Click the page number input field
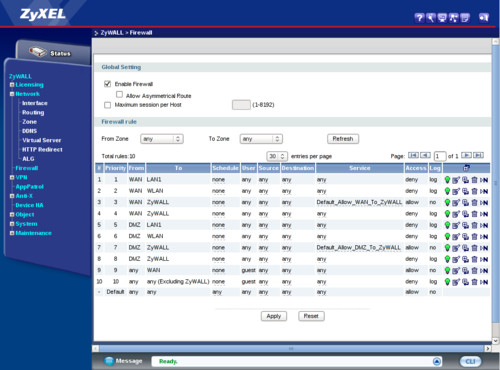The width and height of the screenshot is (500, 370). [440, 156]
